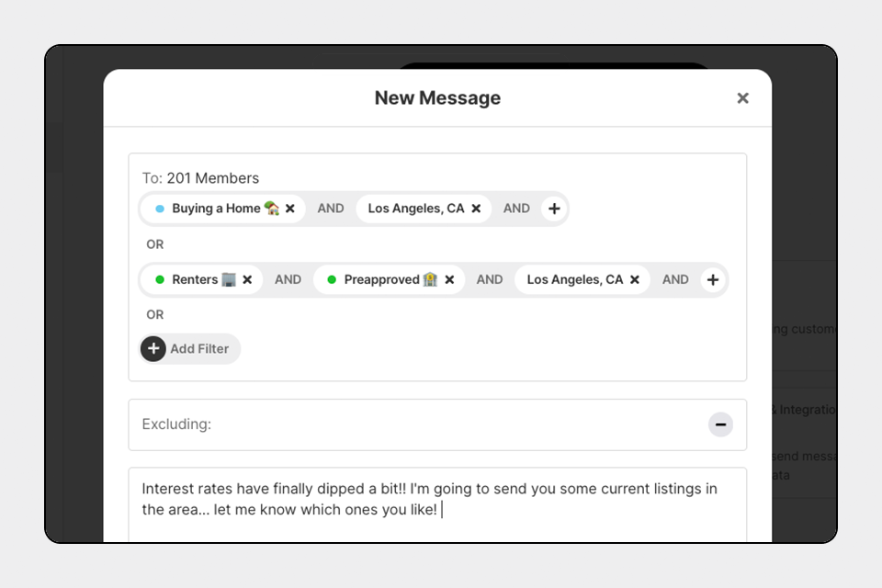Collapse the Excluding section with minus icon
This screenshot has width=882, height=588.
(x=720, y=424)
